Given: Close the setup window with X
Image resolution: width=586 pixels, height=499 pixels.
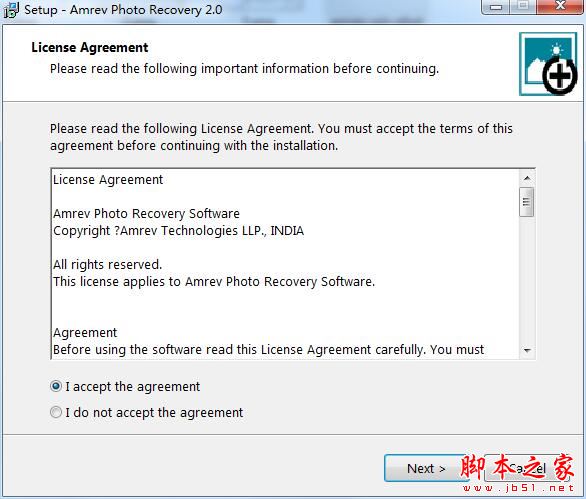Looking at the screenshot, I should point(559,6).
